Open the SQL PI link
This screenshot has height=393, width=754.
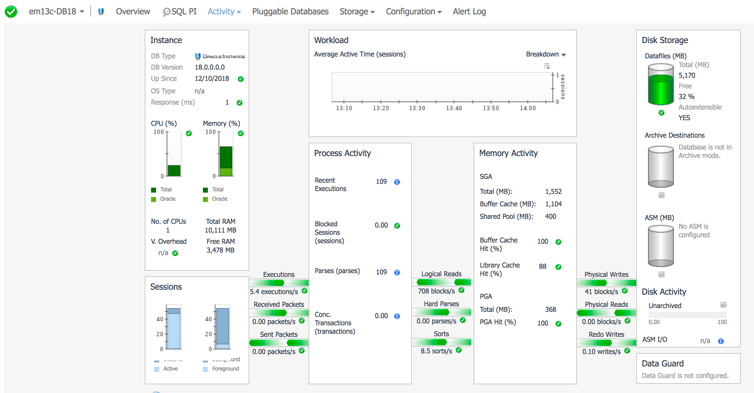click(x=179, y=12)
